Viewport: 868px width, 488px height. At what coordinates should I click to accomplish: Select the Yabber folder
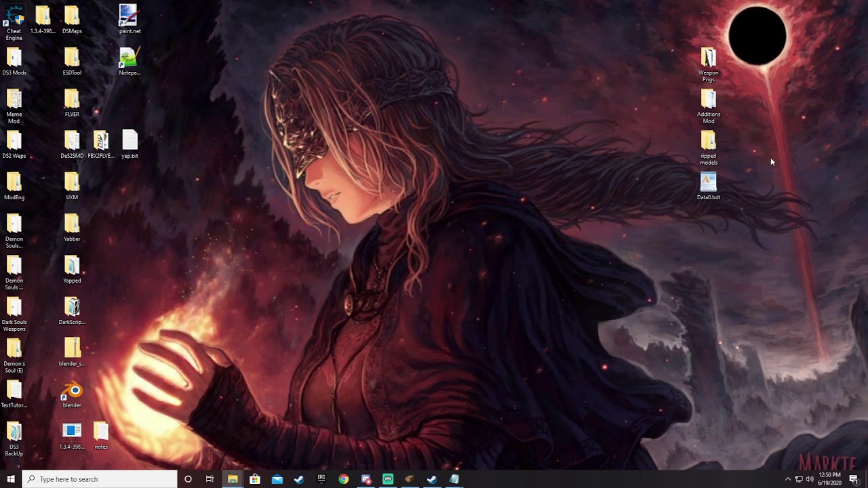(72, 228)
